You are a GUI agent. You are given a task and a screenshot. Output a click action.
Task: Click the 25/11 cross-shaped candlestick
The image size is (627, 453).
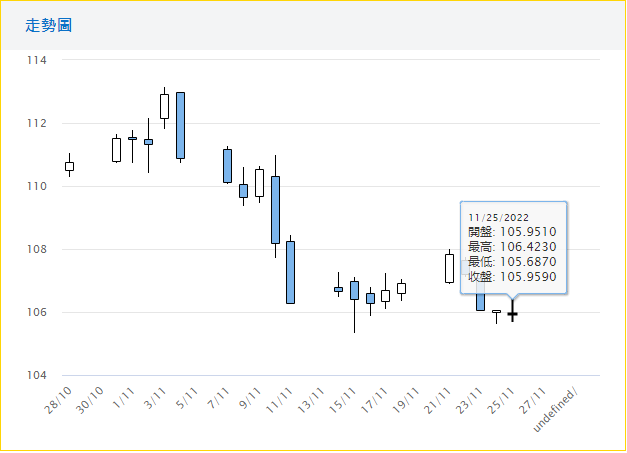[512, 314]
